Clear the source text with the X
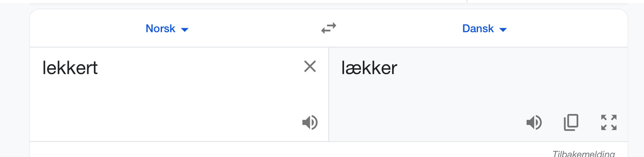The width and height of the screenshot is (644, 157). point(310,67)
